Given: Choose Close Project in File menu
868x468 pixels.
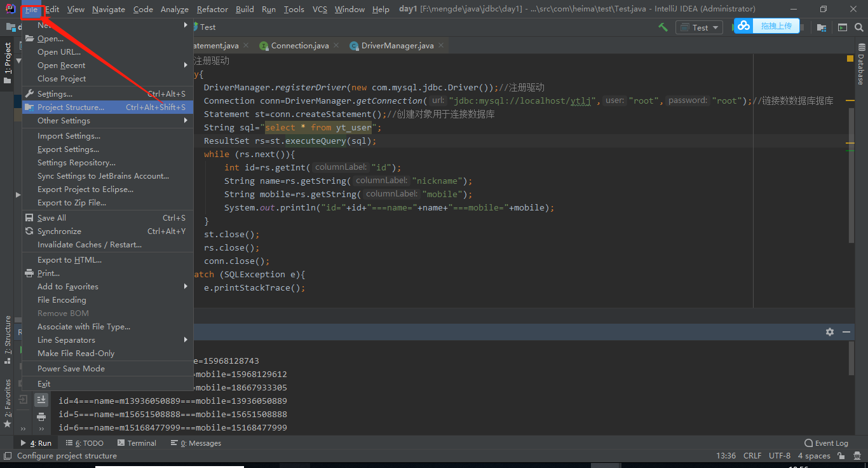Looking at the screenshot, I should coord(107,78).
